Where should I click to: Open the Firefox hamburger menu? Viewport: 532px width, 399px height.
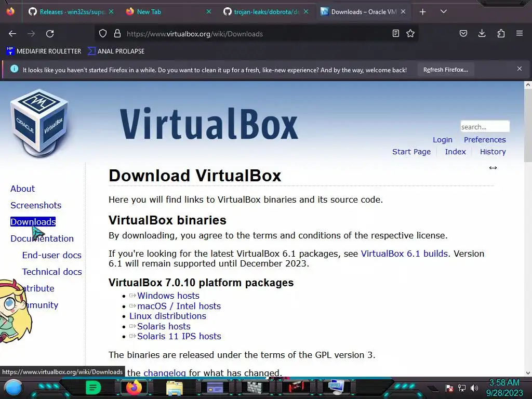(x=520, y=33)
